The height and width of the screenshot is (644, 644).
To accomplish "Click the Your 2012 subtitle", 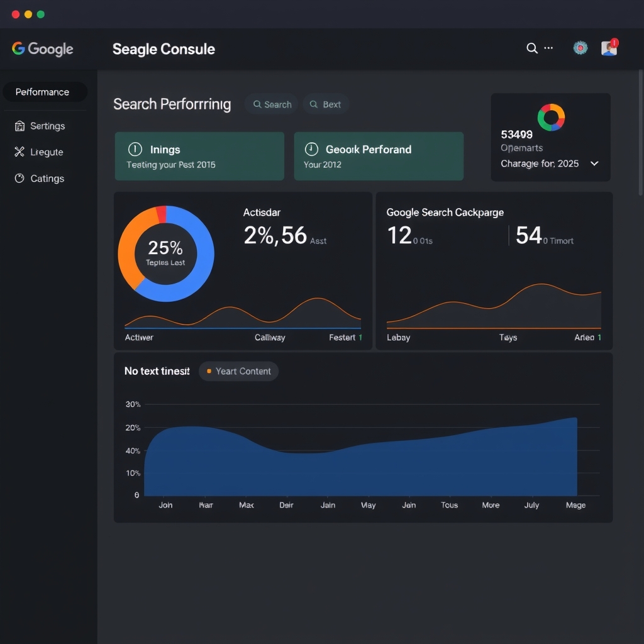I will (323, 165).
